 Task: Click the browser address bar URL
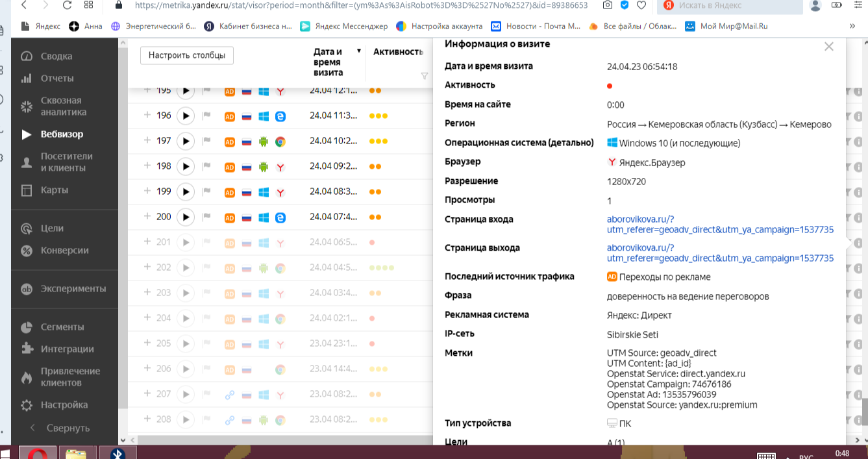pyautogui.click(x=361, y=5)
